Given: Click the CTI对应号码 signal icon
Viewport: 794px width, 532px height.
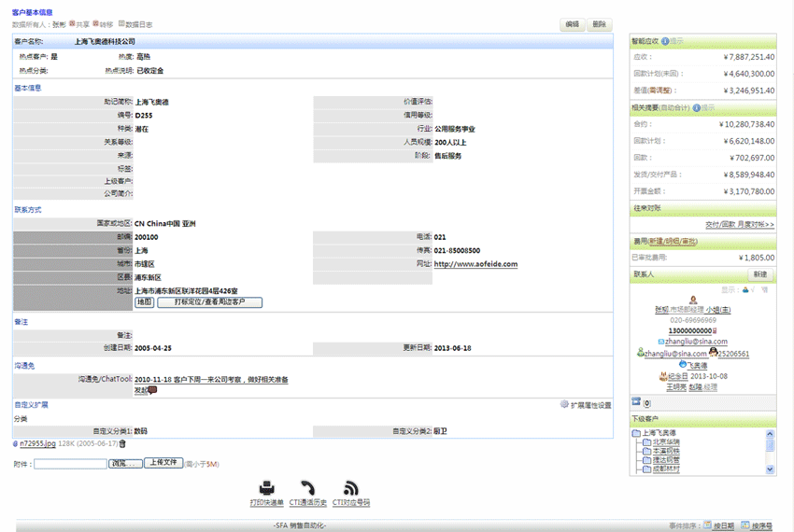Looking at the screenshot, I should click(351, 488).
